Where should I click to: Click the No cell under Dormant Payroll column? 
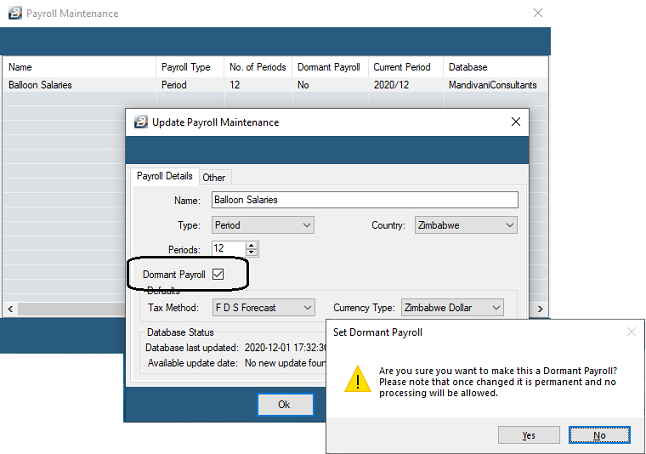(303, 85)
